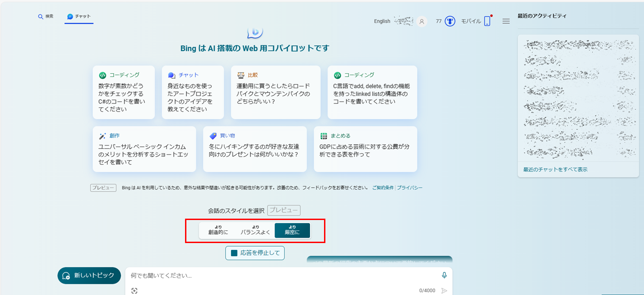Click the モバイル label
This screenshot has height=295, width=644.
point(471,21)
